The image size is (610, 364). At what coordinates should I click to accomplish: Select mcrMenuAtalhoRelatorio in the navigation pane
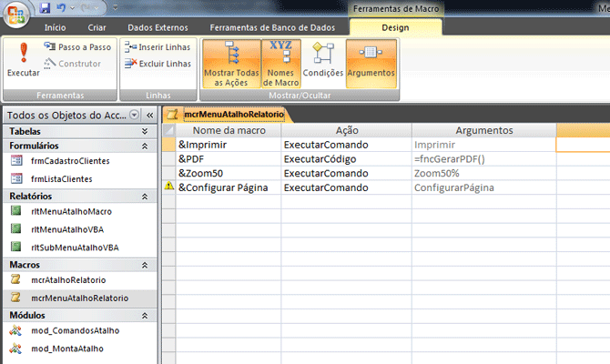coord(80,298)
